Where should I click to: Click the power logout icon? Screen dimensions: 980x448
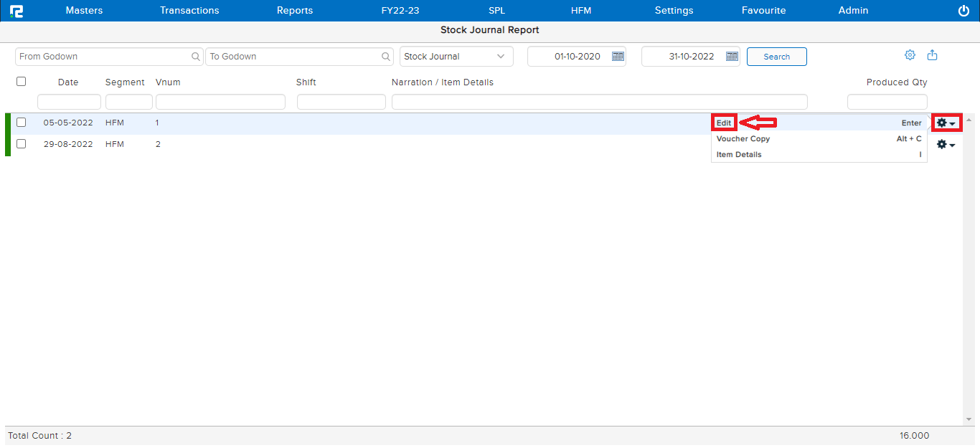point(963,11)
